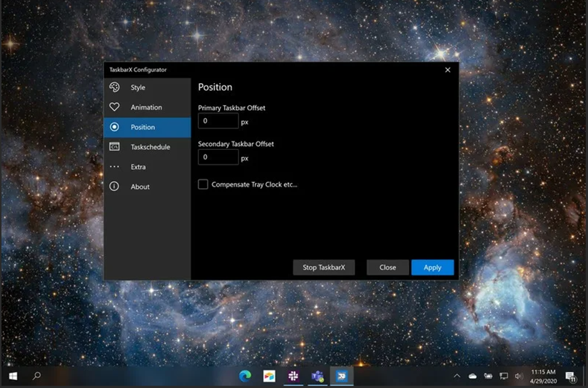Open the notification center icon
Screen dimensions: 588x388
tap(570, 376)
